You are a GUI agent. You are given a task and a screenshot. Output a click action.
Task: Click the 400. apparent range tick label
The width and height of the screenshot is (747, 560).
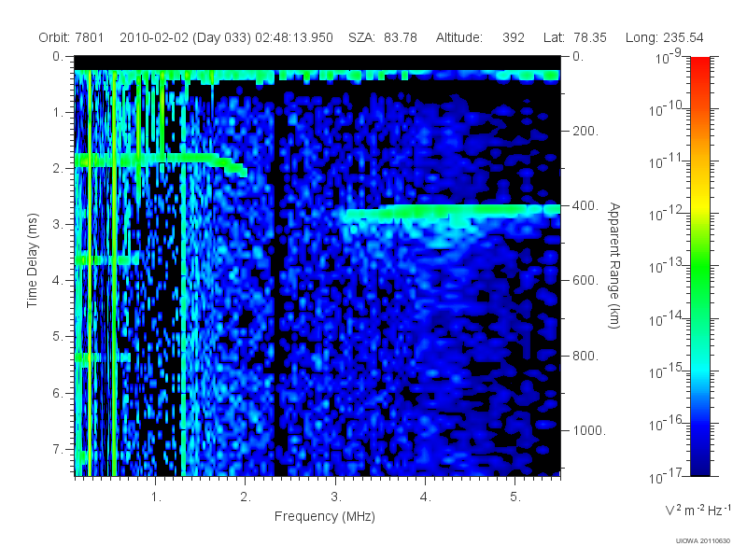pyautogui.click(x=585, y=205)
